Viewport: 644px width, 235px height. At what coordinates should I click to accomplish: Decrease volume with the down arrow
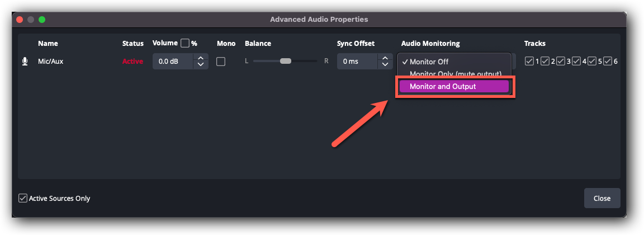[201, 65]
